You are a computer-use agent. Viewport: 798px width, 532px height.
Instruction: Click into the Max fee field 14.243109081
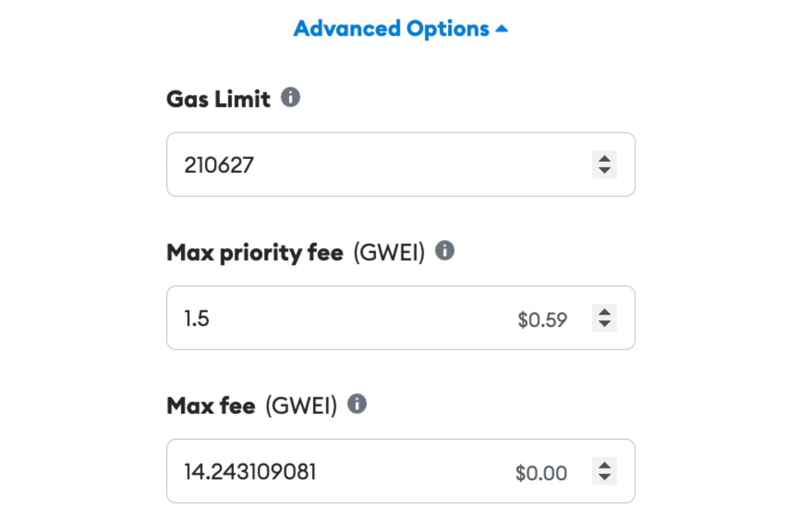[401, 471]
